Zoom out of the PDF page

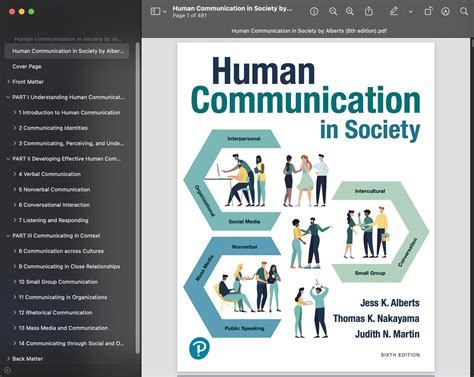click(x=333, y=12)
